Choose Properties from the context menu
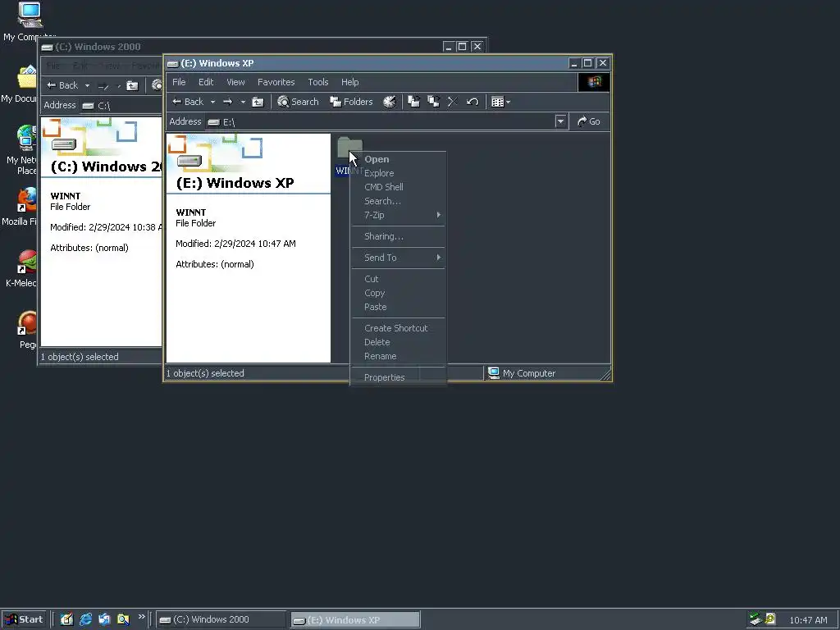This screenshot has width=840, height=630. coord(398,377)
